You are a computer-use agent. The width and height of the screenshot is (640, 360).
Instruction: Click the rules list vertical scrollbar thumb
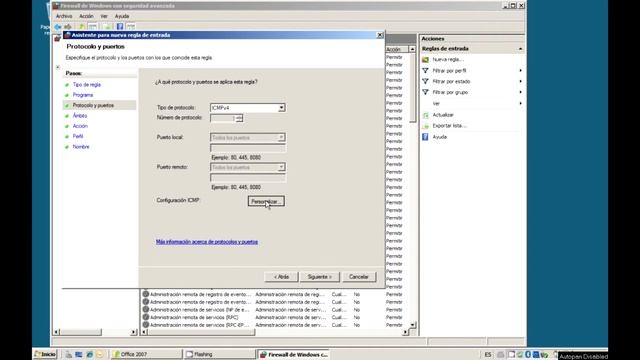412,87
